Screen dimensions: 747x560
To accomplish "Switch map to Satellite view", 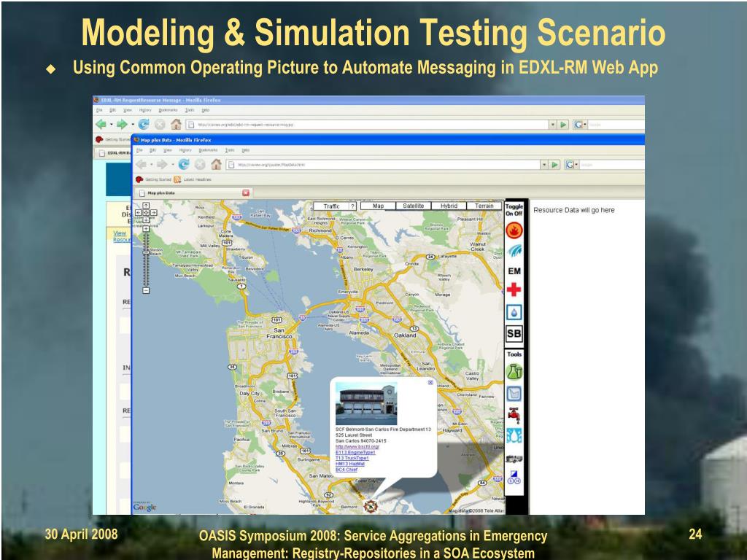I will pyautogui.click(x=413, y=206).
